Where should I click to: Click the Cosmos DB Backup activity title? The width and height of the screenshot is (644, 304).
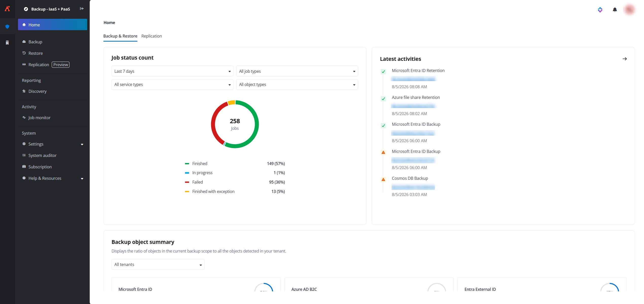(x=410, y=178)
